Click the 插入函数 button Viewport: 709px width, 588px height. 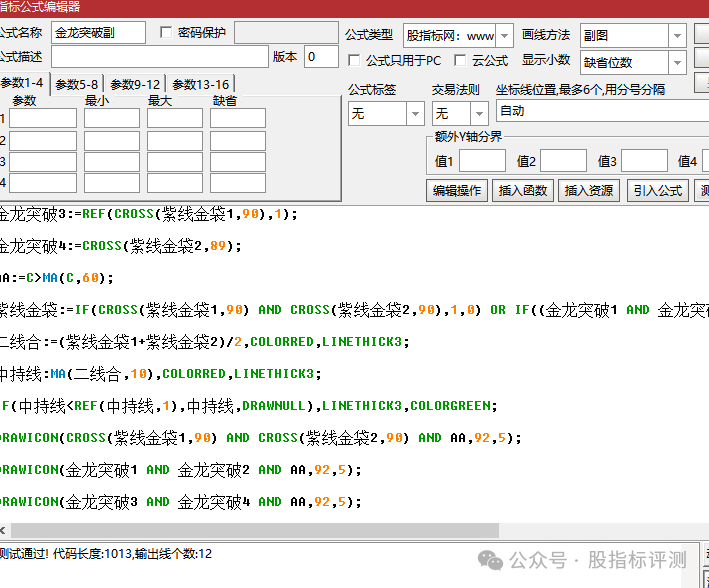523,190
